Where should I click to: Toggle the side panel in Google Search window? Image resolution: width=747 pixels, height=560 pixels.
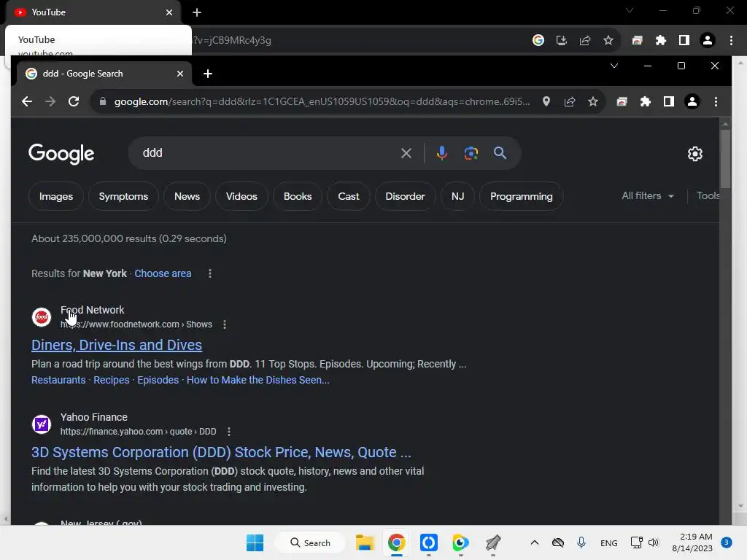[668, 101]
